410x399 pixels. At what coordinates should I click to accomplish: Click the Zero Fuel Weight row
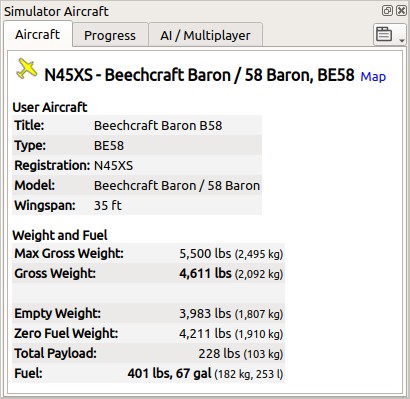click(x=149, y=334)
